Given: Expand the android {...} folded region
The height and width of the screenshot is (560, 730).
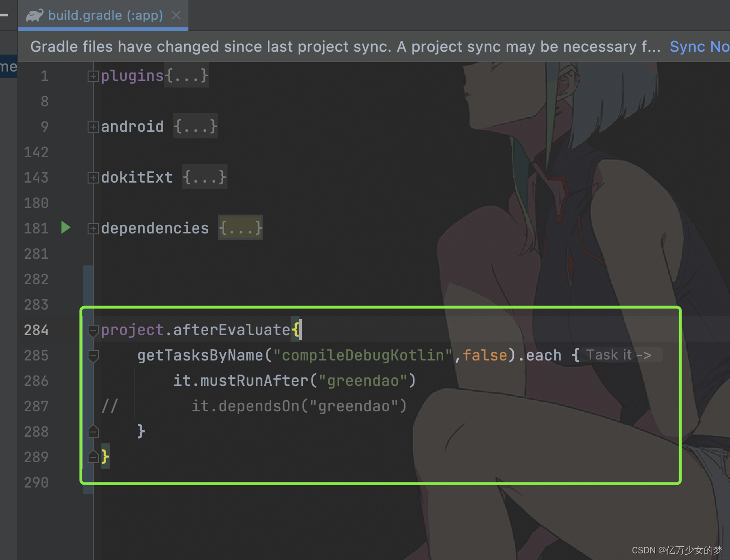Looking at the screenshot, I should tap(195, 126).
